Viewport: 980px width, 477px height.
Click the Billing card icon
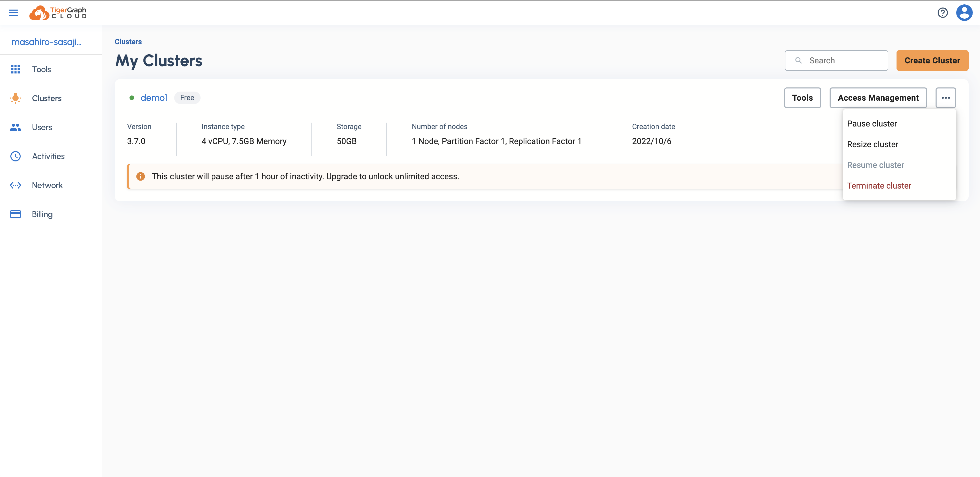tap(15, 214)
